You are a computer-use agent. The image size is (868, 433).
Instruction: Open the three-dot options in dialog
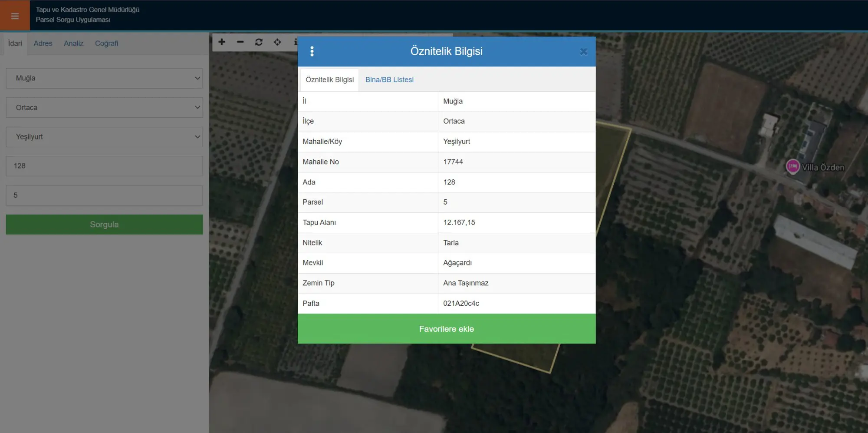point(312,51)
